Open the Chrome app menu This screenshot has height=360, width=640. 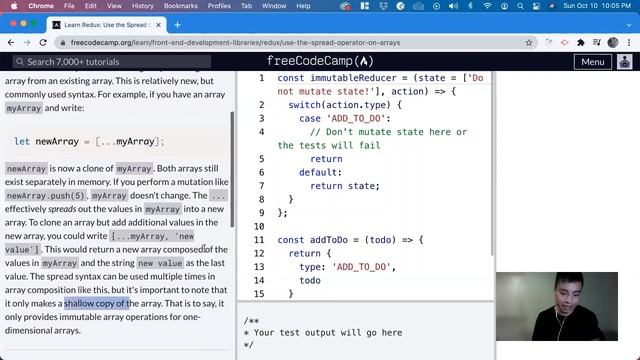pyautogui.click(x=41, y=6)
